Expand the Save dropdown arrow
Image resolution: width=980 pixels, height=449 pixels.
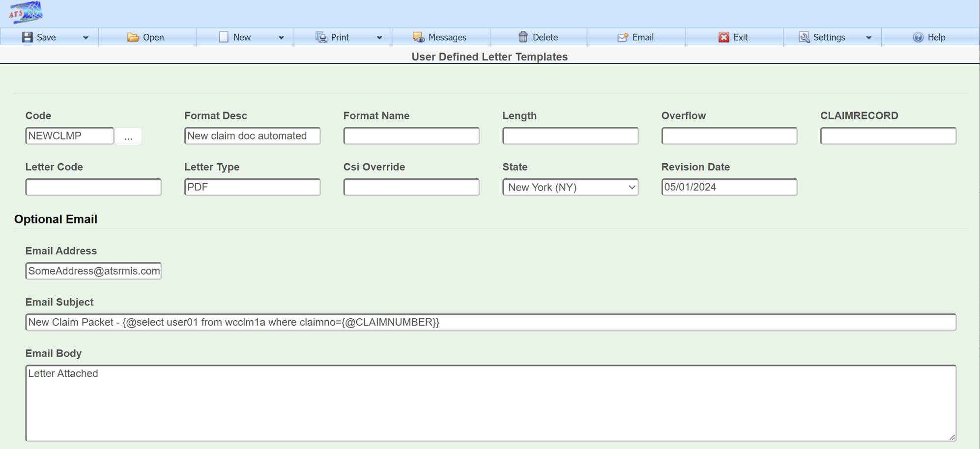(x=86, y=38)
